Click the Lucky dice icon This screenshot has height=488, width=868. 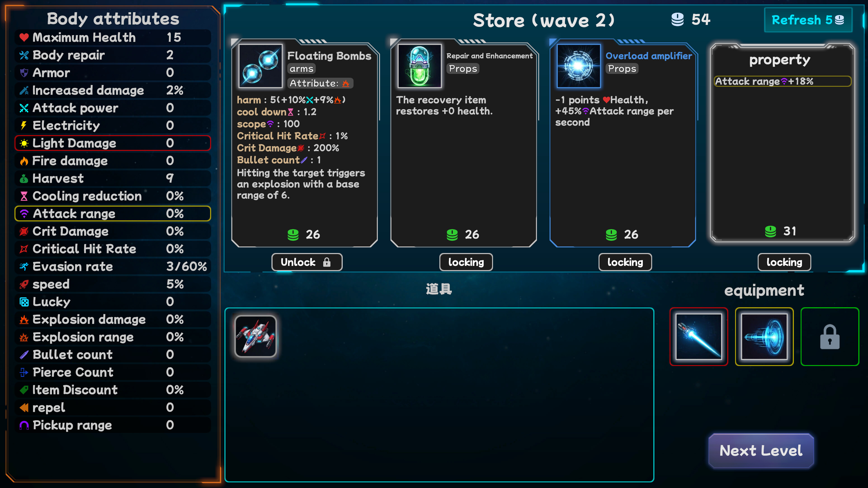coord(24,302)
